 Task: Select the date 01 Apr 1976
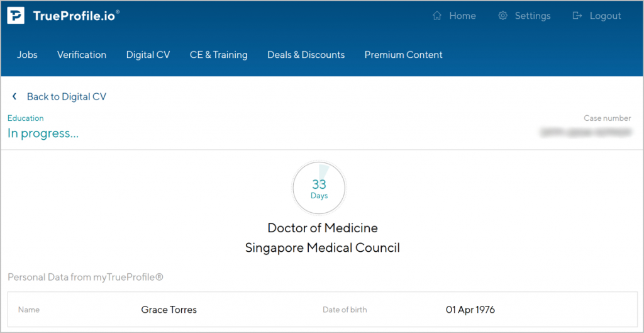click(x=470, y=310)
